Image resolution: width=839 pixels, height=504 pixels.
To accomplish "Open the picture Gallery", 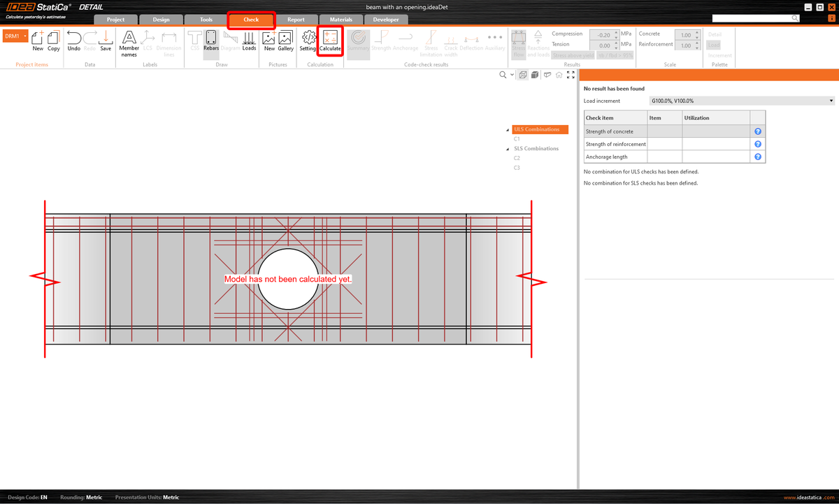I will [285, 42].
